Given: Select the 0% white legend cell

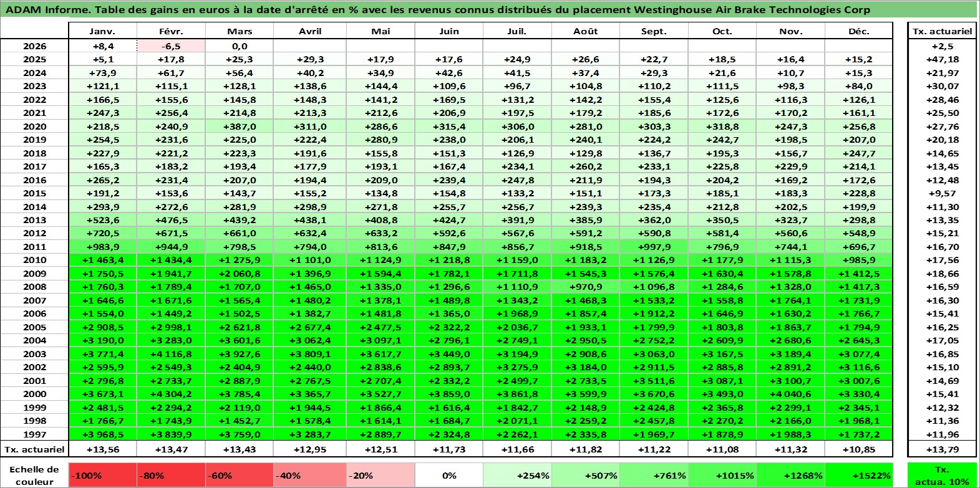Looking at the screenshot, I should pos(449,475).
